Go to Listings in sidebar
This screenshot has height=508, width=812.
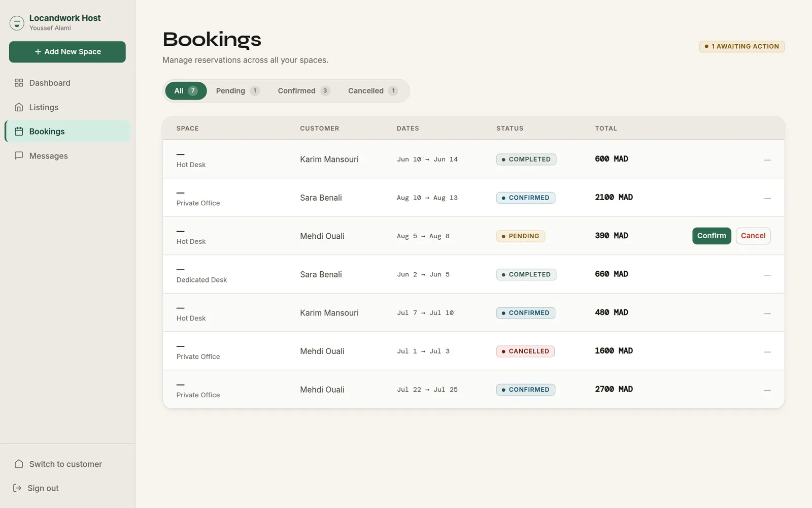(67, 107)
